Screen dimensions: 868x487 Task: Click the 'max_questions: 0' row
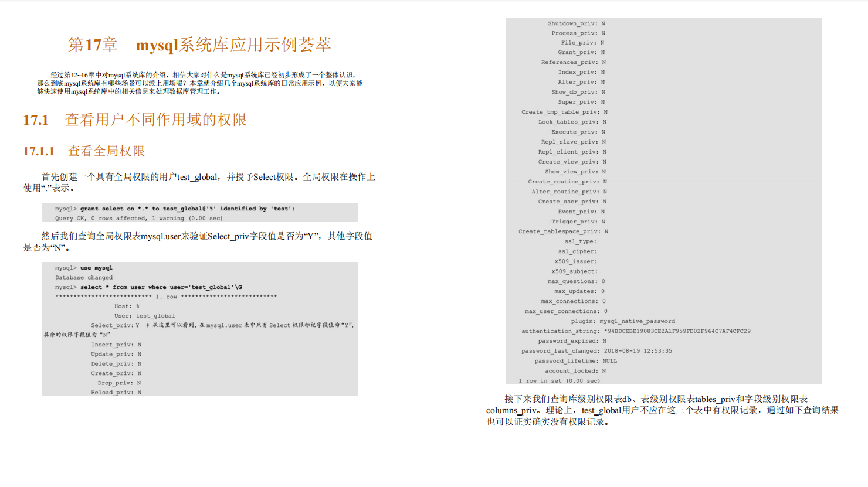pyautogui.click(x=577, y=281)
